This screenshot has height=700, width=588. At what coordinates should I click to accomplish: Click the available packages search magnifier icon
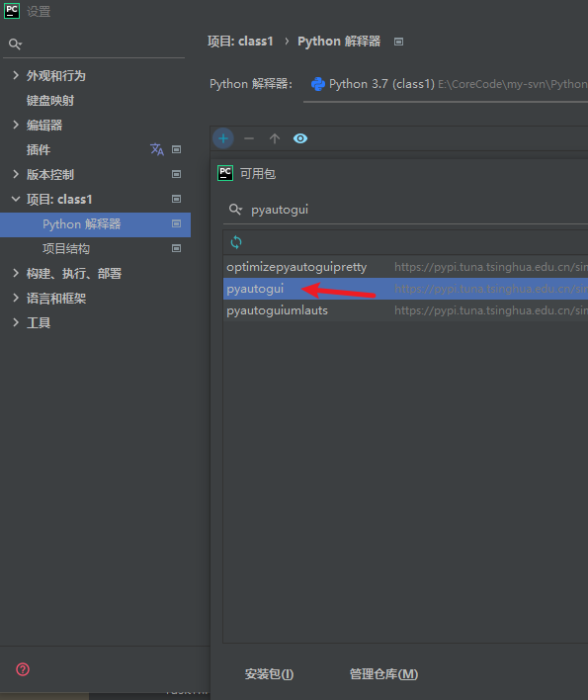pyautogui.click(x=235, y=210)
